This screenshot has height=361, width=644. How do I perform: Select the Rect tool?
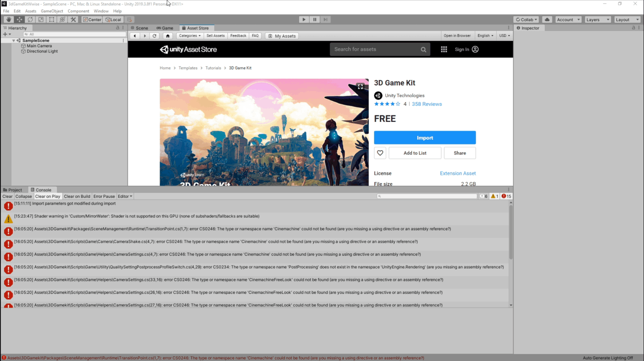click(x=52, y=19)
